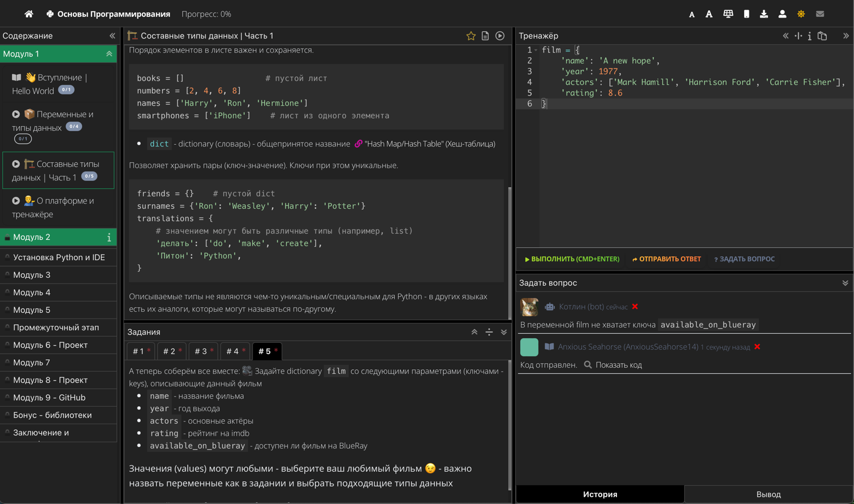Open the mail envelope icon
This screenshot has height=504, width=854.
820,14
